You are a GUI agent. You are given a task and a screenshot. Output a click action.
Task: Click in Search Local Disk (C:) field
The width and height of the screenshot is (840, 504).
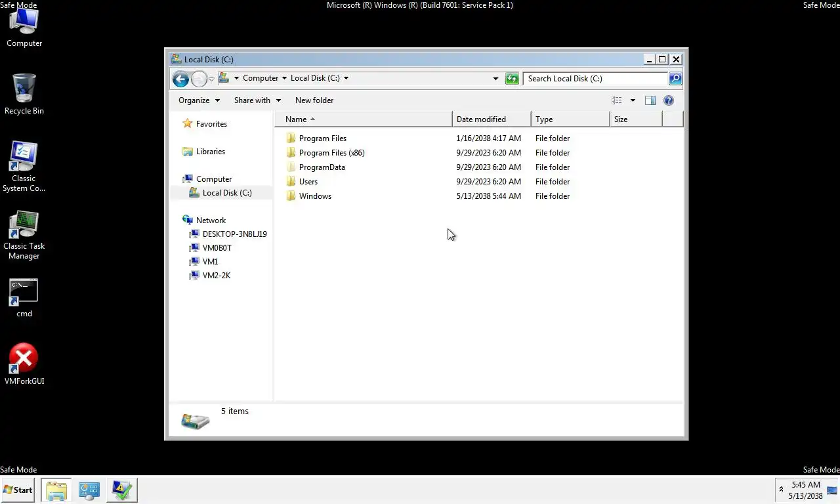[x=595, y=79]
